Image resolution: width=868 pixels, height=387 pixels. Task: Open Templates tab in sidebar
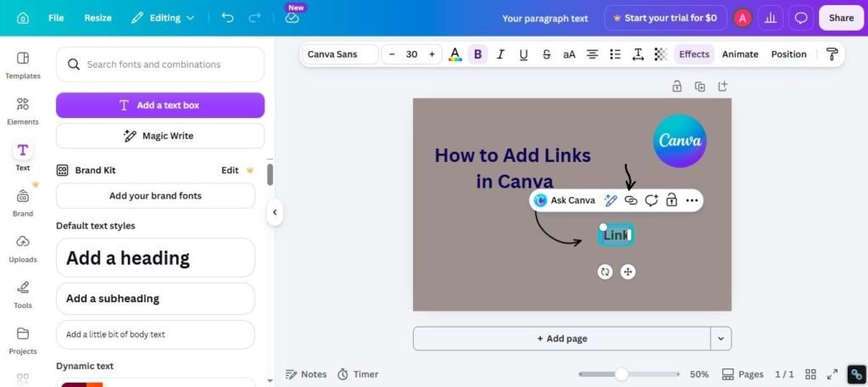point(23,65)
